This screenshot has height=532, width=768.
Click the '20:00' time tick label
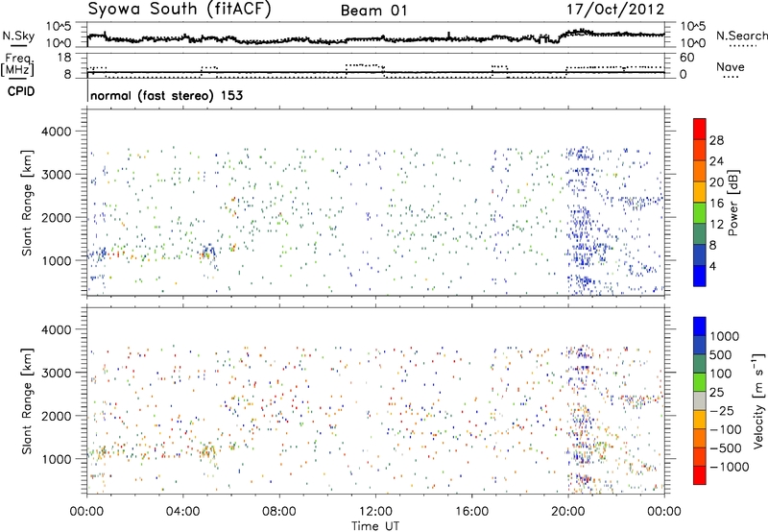pyautogui.click(x=568, y=512)
